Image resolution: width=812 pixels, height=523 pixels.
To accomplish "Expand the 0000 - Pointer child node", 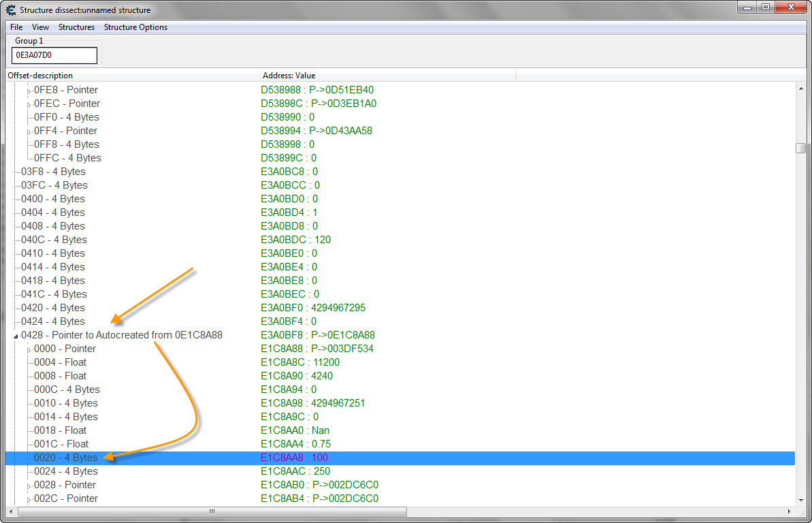I will [29, 349].
